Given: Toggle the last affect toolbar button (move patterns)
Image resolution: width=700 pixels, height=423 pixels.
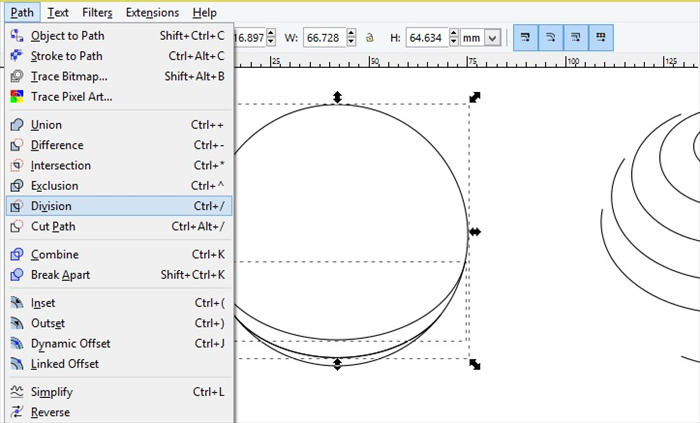Looking at the screenshot, I should coord(601,38).
